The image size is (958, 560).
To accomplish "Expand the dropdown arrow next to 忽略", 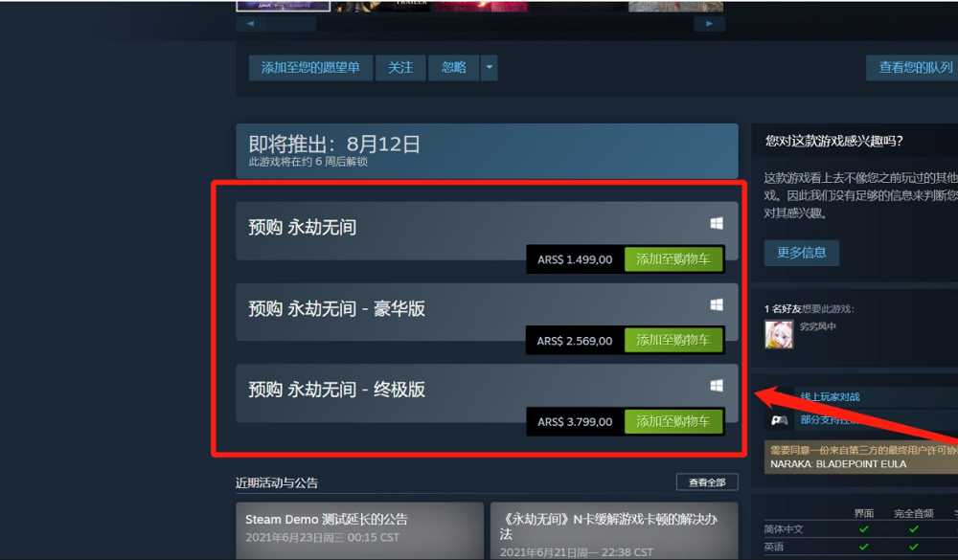I will [x=489, y=68].
